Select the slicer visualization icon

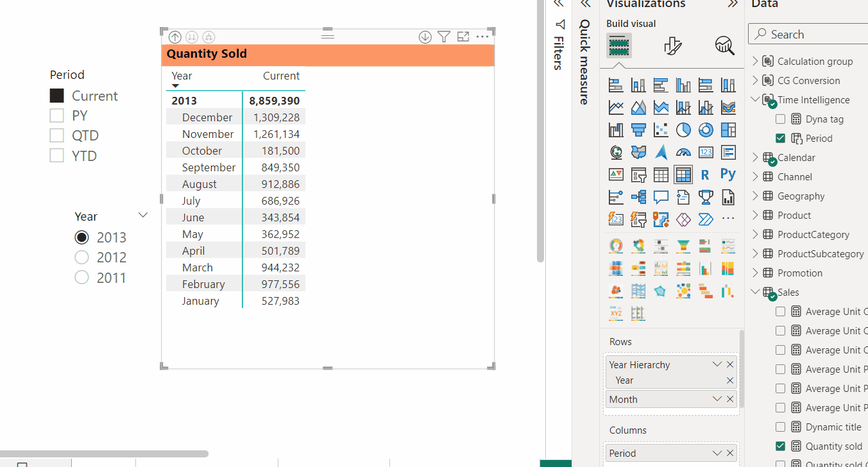coord(638,174)
